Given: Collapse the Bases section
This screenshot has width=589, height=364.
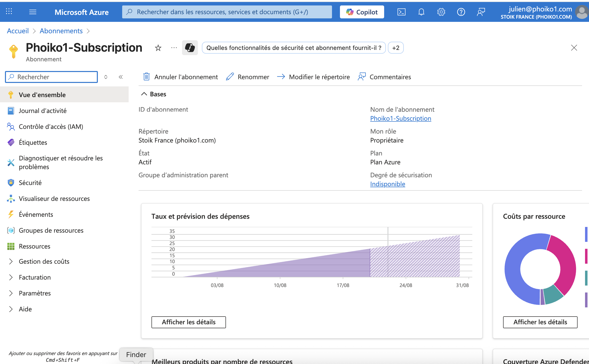Looking at the screenshot, I should pyautogui.click(x=144, y=94).
